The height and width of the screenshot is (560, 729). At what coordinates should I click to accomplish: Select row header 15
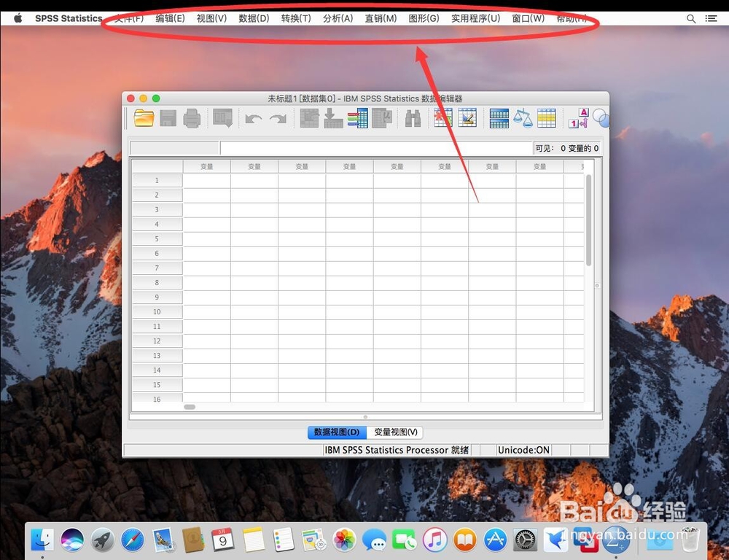157,385
